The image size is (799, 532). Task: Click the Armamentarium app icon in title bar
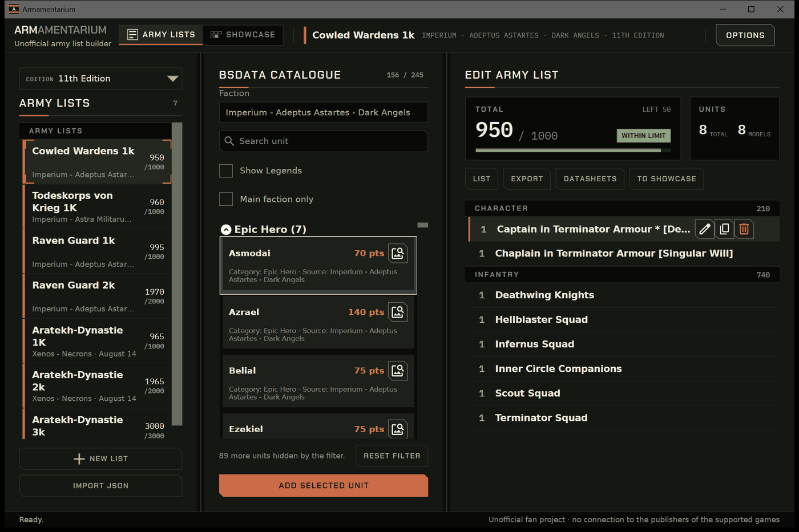(x=14, y=9)
